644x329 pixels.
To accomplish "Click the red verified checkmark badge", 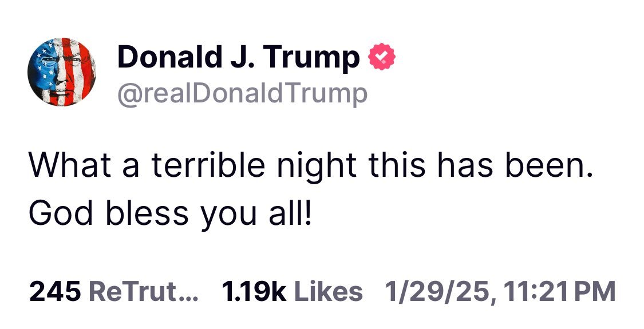I will [x=382, y=56].
